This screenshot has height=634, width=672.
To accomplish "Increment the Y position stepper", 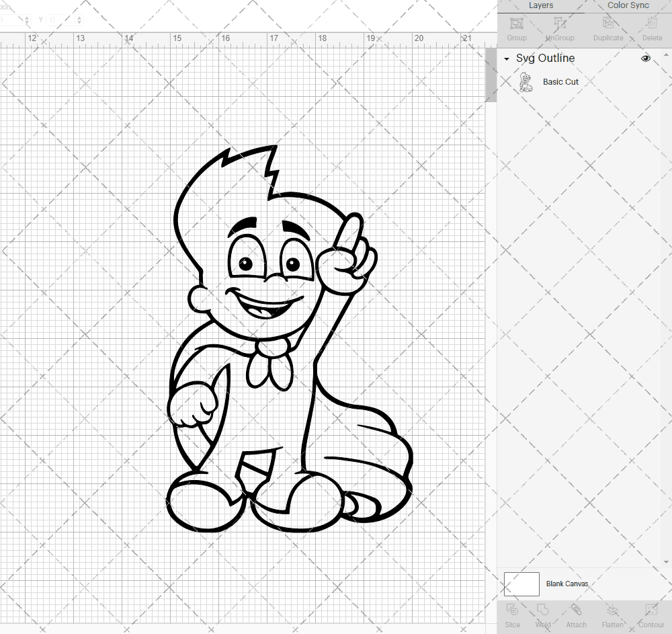I will [79, 16].
